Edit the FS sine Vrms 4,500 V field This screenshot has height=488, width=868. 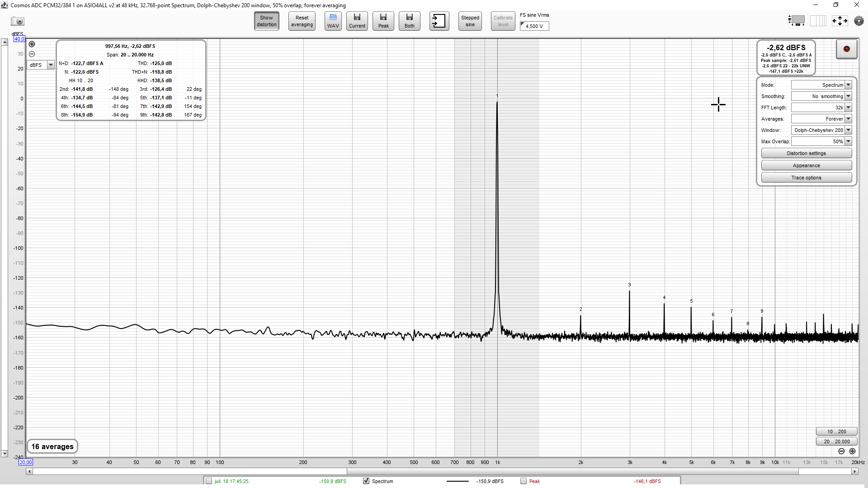click(534, 26)
